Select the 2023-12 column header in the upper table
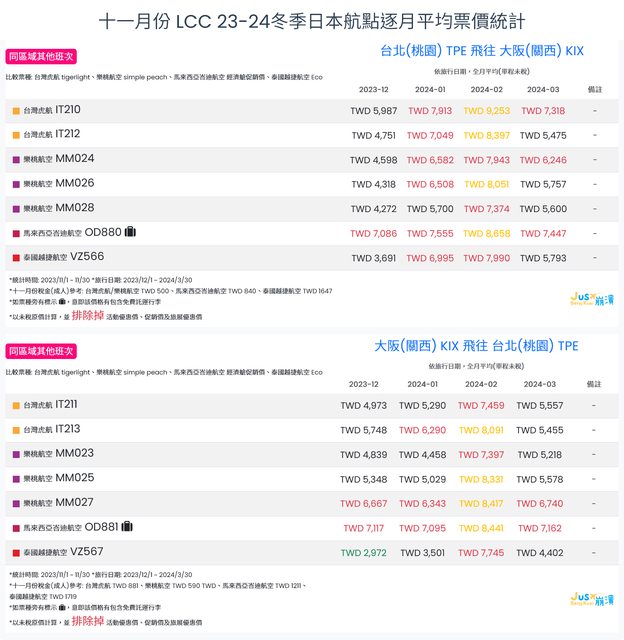This screenshot has height=640, width=624. pyautogui.click(x=374, y=90)
